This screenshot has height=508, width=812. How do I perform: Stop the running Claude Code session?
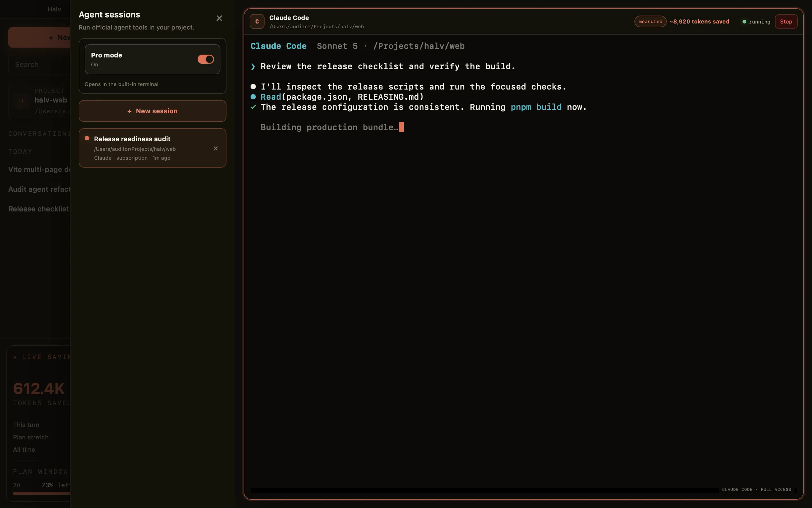click(786, 22)
